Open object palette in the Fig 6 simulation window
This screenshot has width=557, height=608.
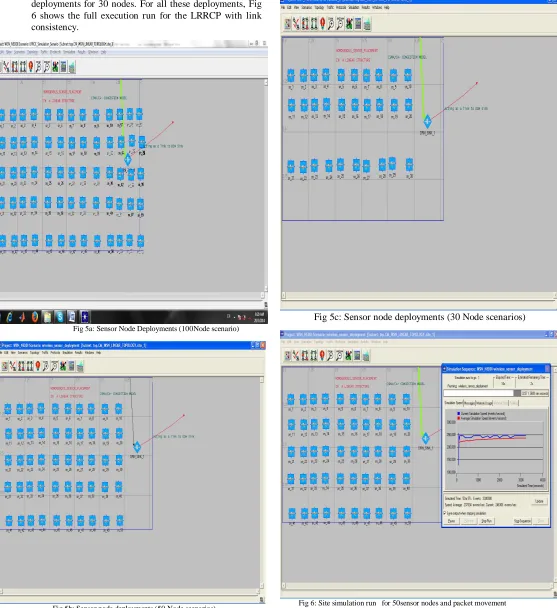pyautogui.click(x=287, y=355)
